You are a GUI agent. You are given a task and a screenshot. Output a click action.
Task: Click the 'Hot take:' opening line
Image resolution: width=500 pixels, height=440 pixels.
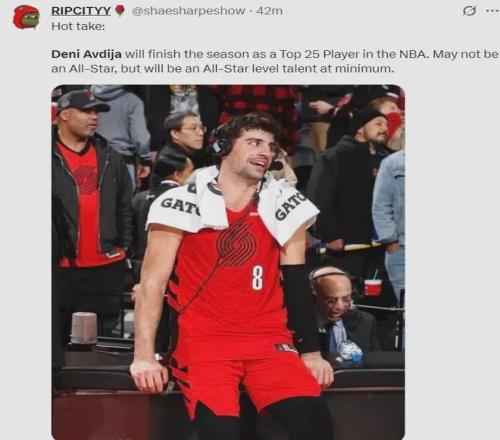[78, 26]
